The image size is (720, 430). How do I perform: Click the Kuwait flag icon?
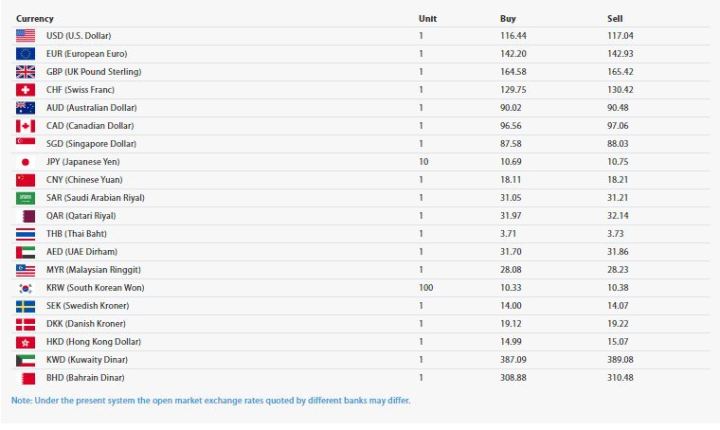point(25,360)
